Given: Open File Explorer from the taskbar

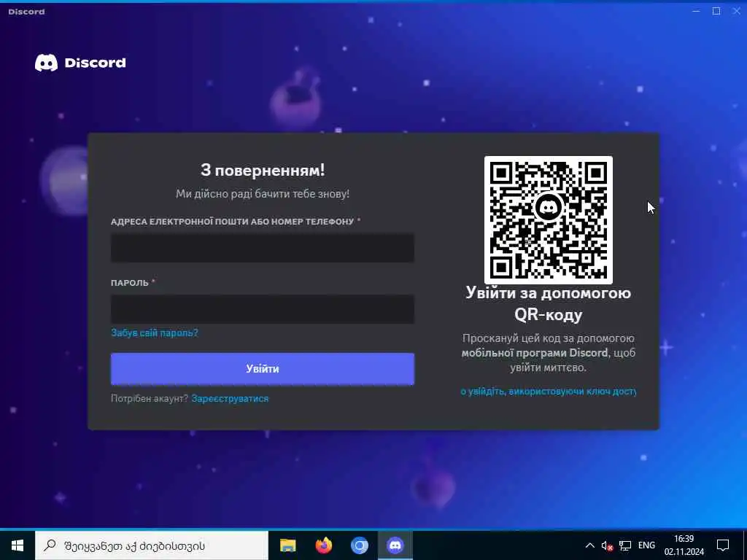Looking at the screenshot, I should 287,545.
